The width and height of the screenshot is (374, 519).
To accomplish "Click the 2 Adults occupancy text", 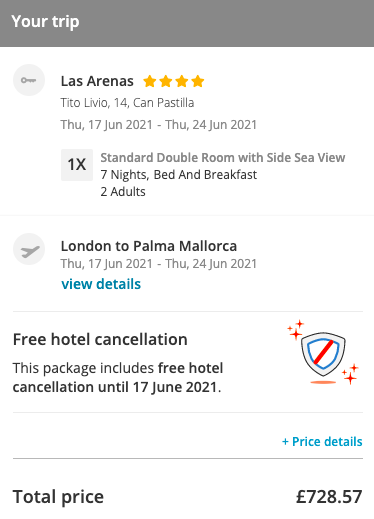I will tap(123, 192).
